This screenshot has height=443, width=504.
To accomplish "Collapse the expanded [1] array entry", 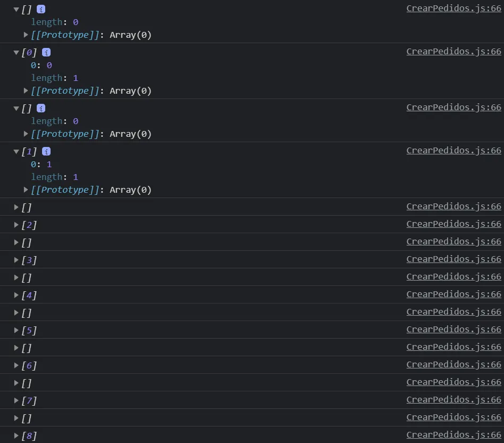I will click(16, 151).
